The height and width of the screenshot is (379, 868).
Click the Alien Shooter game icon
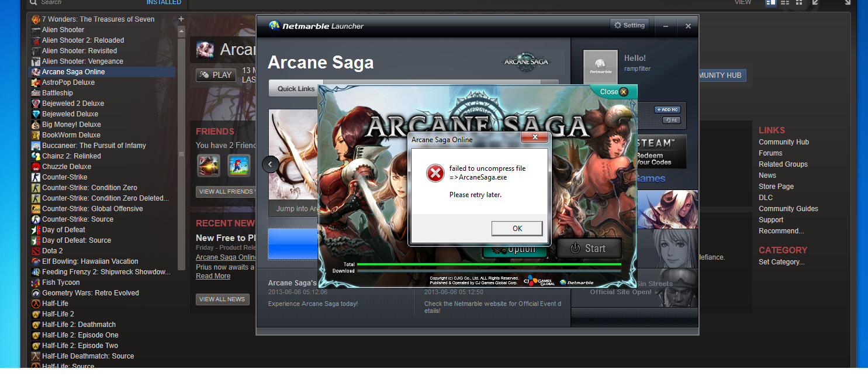coord(36,30)
